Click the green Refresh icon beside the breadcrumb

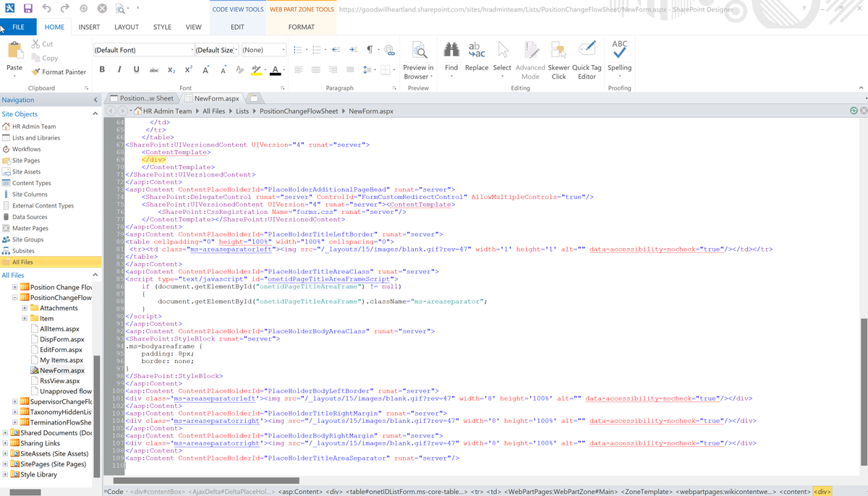[854, 111]
